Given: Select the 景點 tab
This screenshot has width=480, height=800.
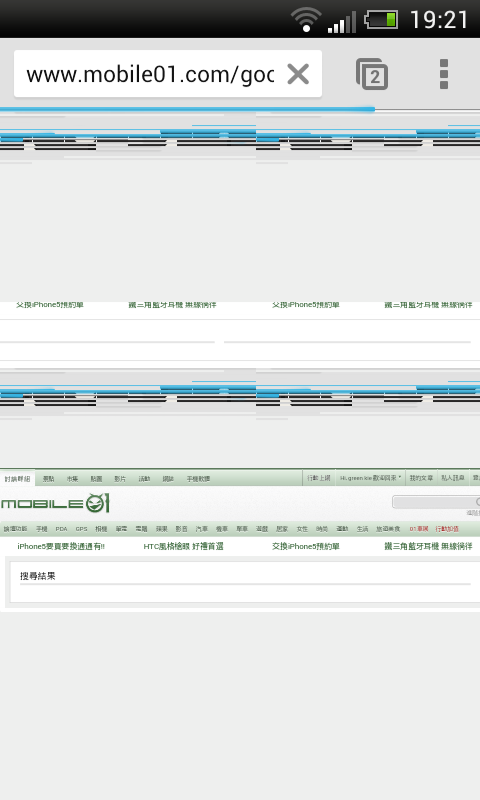Looking at the screenshot, I should click(x=48, y=479).
